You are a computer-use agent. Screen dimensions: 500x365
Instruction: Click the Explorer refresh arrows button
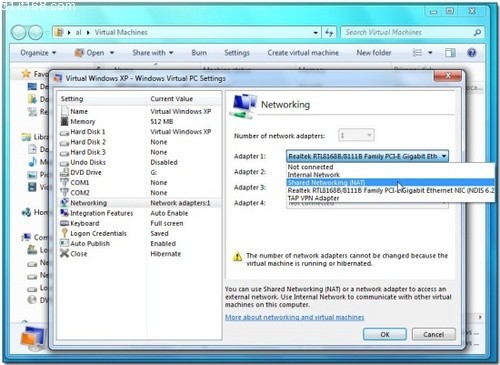coord(329,33)
